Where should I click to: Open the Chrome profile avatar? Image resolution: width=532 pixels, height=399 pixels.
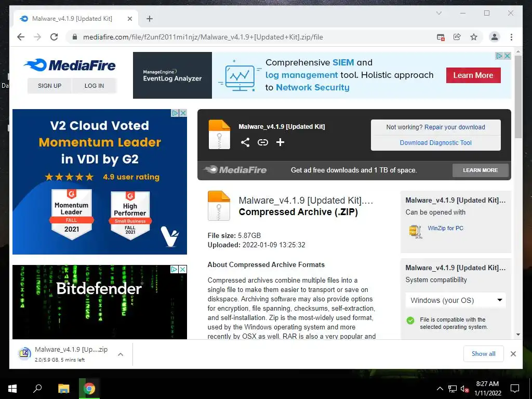tap(495, 37)
